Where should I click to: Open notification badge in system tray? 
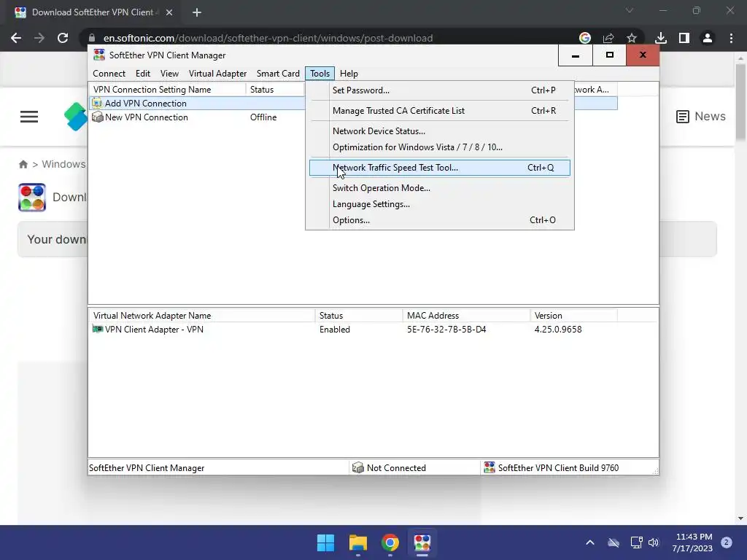727,542
